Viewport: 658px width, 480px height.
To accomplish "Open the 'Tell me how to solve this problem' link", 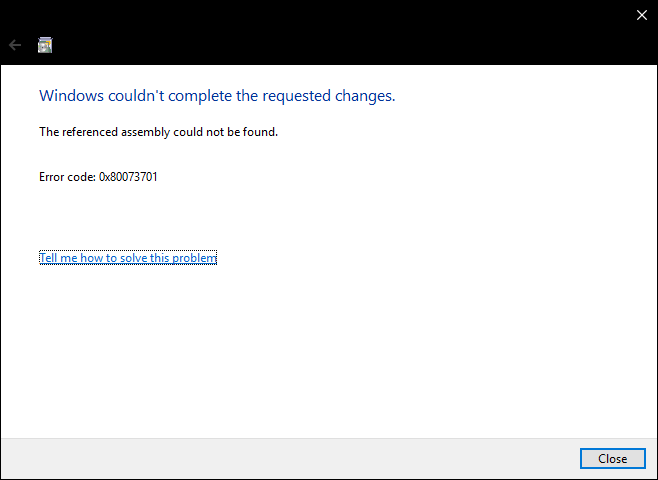I will [x=128, y=258].
